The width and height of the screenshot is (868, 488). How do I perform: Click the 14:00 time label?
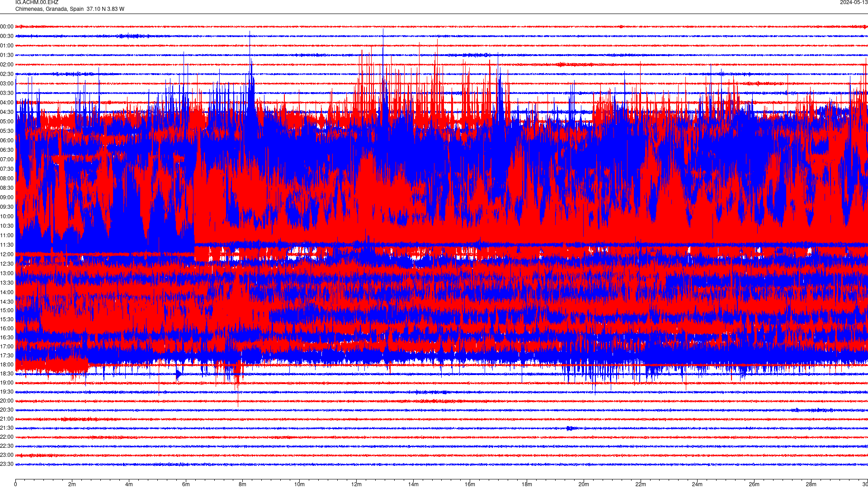point(7,292)
